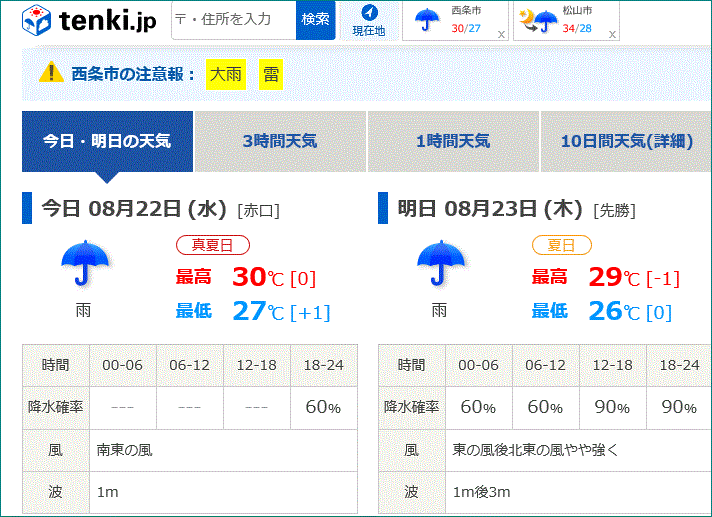Click the moon-to-rain icon in 松山市 card

click(x=539, y=21)
